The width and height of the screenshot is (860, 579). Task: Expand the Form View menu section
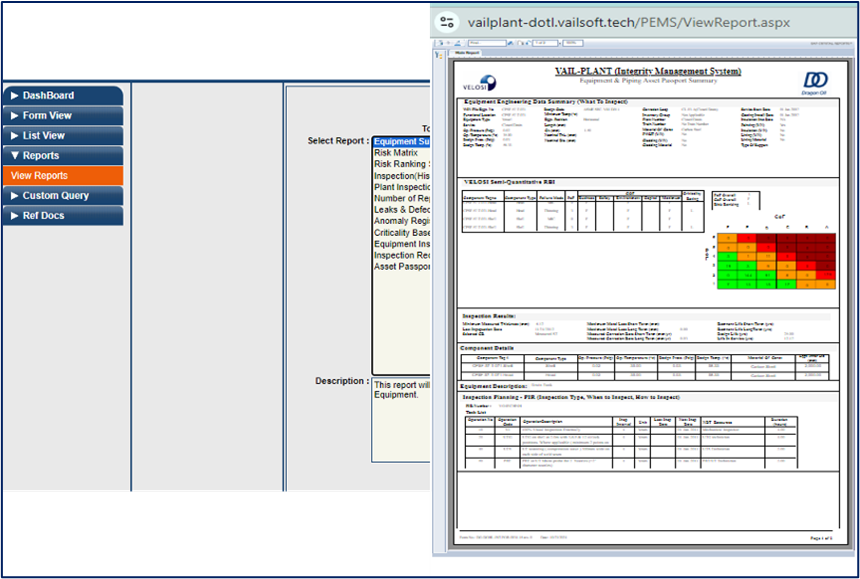click(x=63, y=116)
